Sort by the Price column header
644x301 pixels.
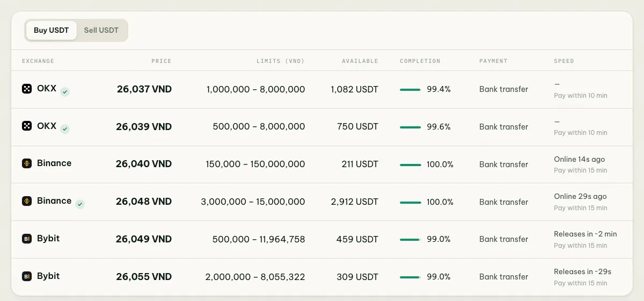coord(162,61)
